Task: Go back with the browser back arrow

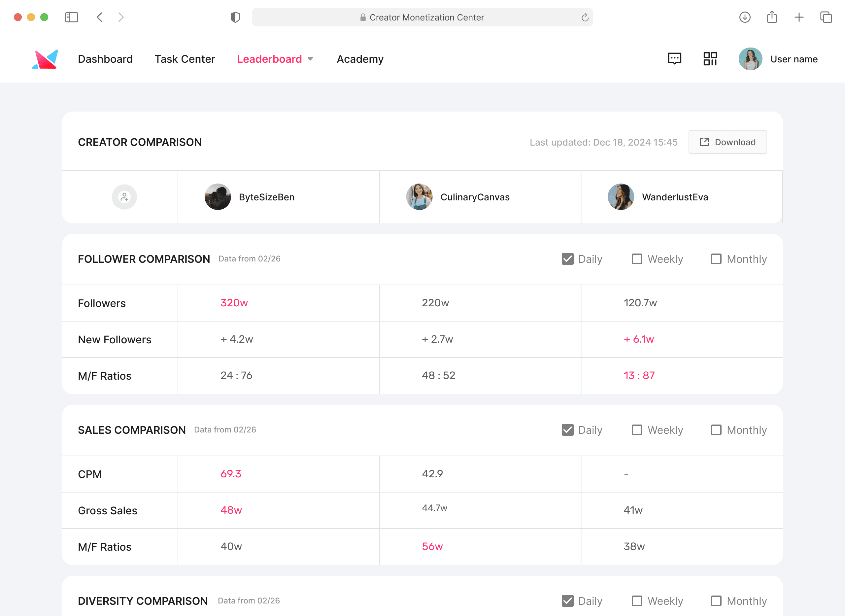Action: [100, 17]
